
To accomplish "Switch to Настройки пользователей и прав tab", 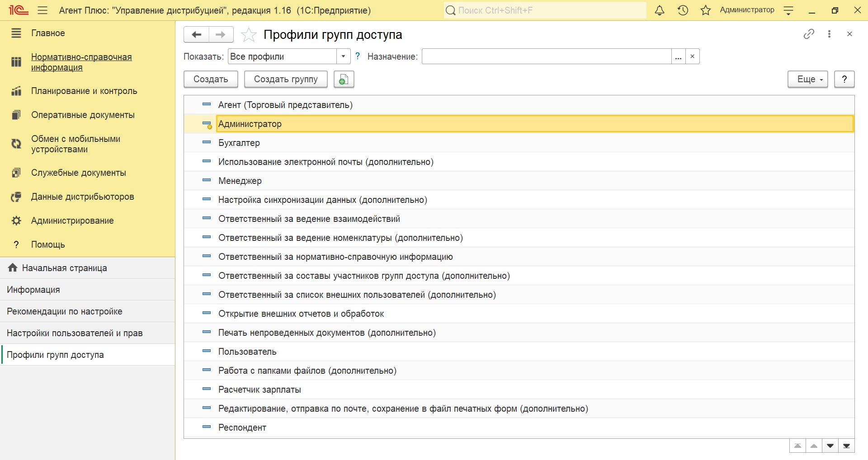I will pyautogui.click(x=87, y=333).
